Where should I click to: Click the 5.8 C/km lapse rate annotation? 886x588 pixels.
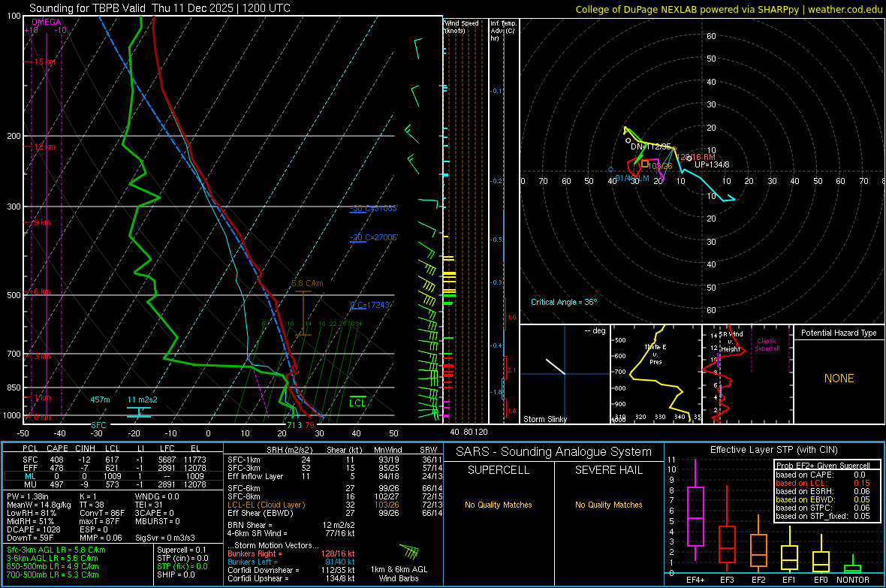coord(307,283)
